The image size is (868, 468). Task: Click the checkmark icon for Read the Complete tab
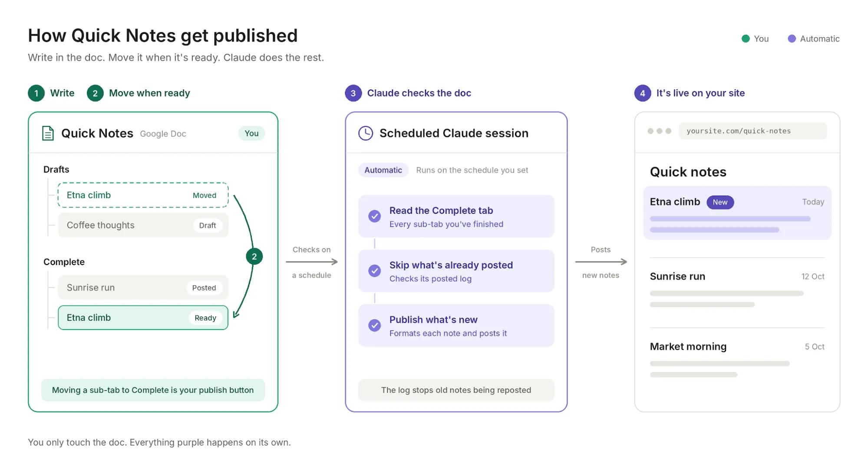375,216
